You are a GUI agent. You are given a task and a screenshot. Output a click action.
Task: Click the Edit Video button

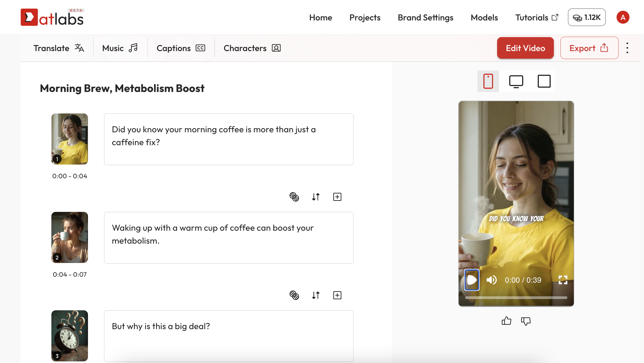(525, 48)
